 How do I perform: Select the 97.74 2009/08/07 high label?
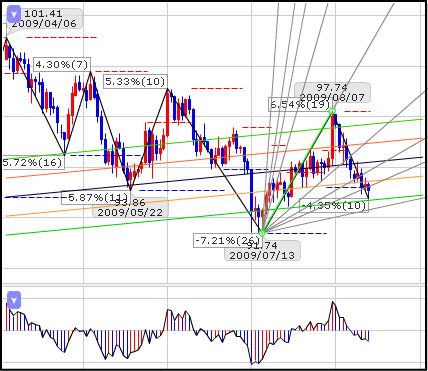pos(332,92)
